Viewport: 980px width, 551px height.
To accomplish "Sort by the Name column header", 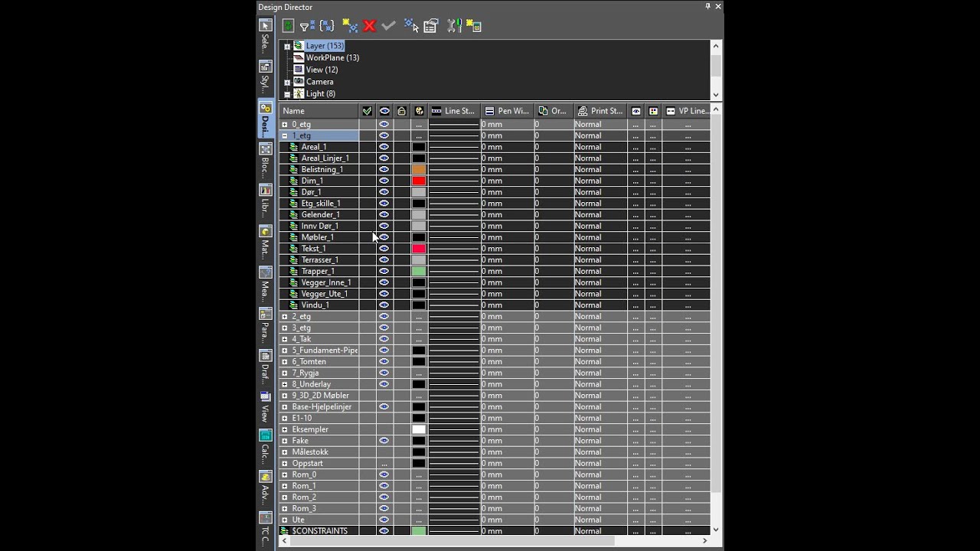I will [319, 111].
